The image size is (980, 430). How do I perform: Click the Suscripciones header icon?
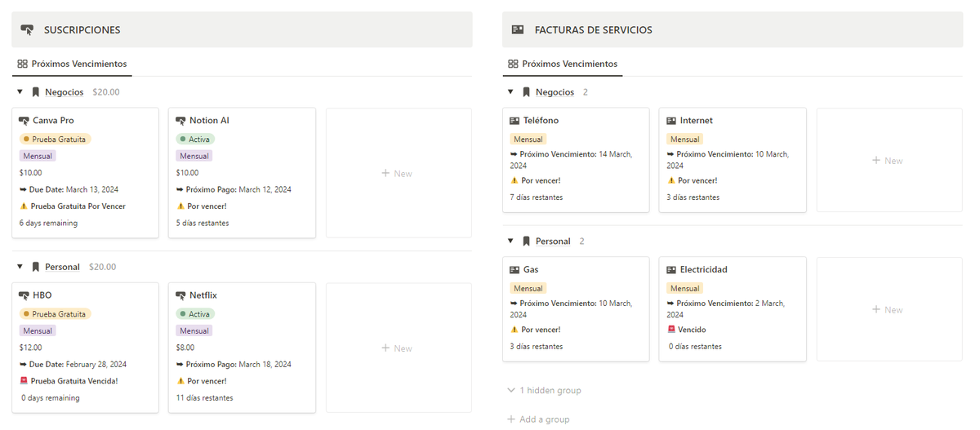click(x=27, y=30)
